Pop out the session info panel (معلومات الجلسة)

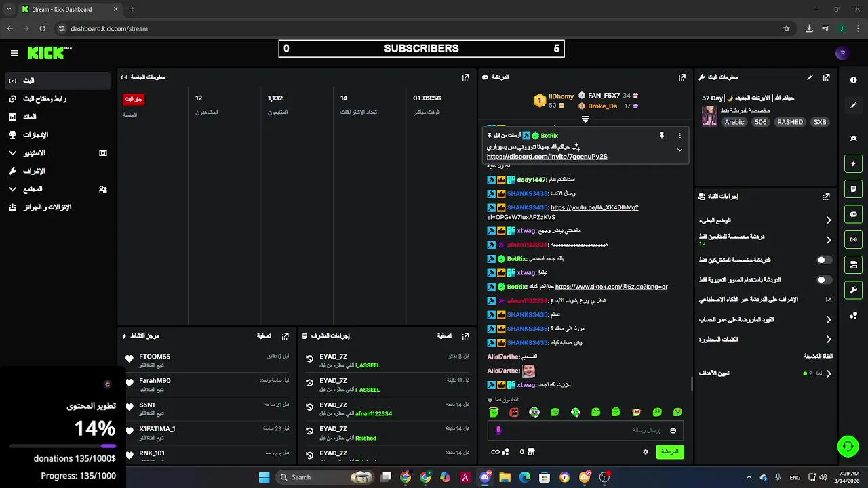pos(465,77)
